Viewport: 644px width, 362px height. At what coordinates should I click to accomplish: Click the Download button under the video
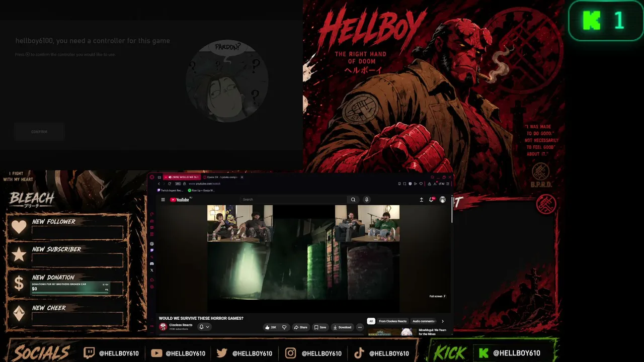click(342, 327)
